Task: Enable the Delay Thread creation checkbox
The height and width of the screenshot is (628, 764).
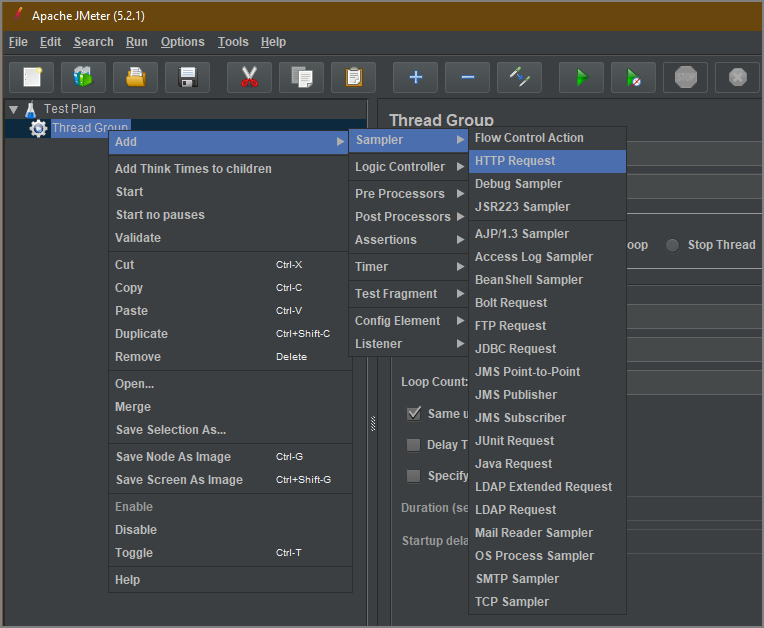Action: point(414,445)
